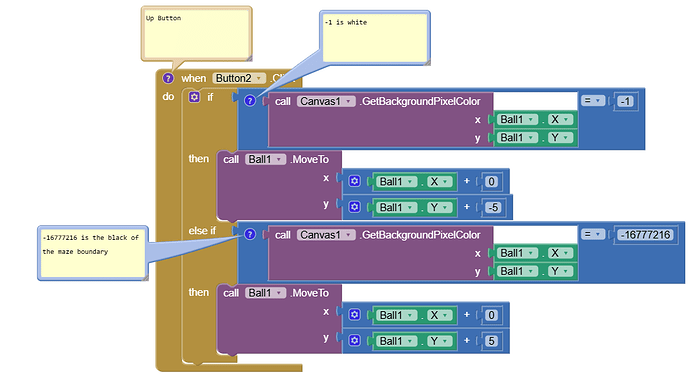Open gear icon on Ball1.X + 0 block in first MoveTo
This screenshot has width=690, height=379.
pyautogui.click(x=355, y=181)
